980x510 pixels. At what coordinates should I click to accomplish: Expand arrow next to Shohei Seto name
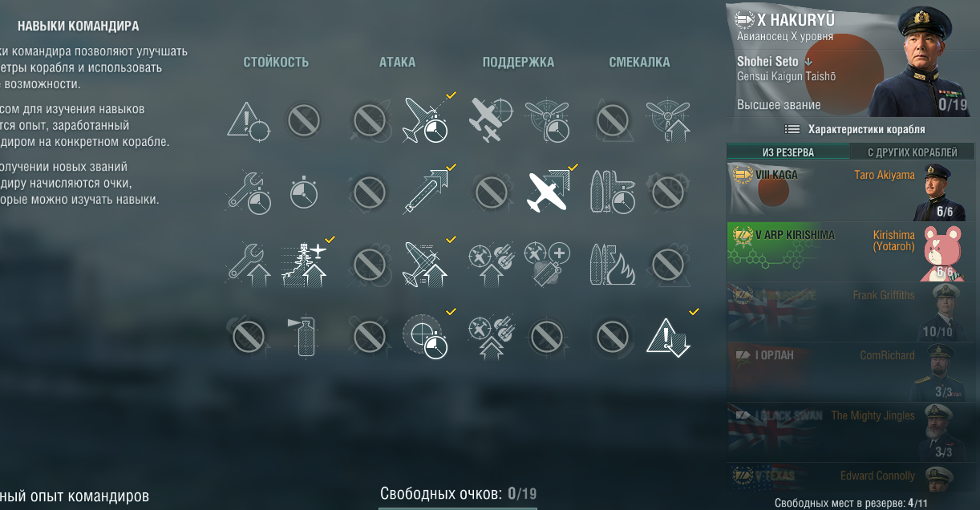(808, 62)
